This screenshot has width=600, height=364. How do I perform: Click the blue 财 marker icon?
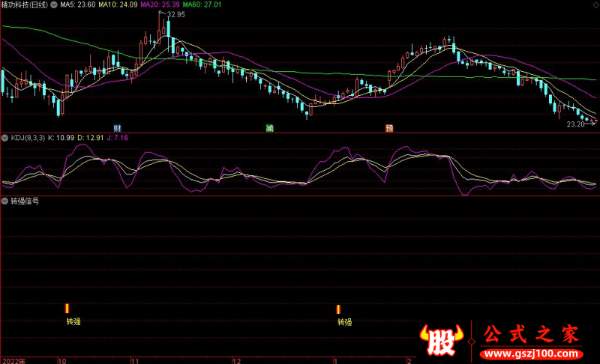[117, 128]
